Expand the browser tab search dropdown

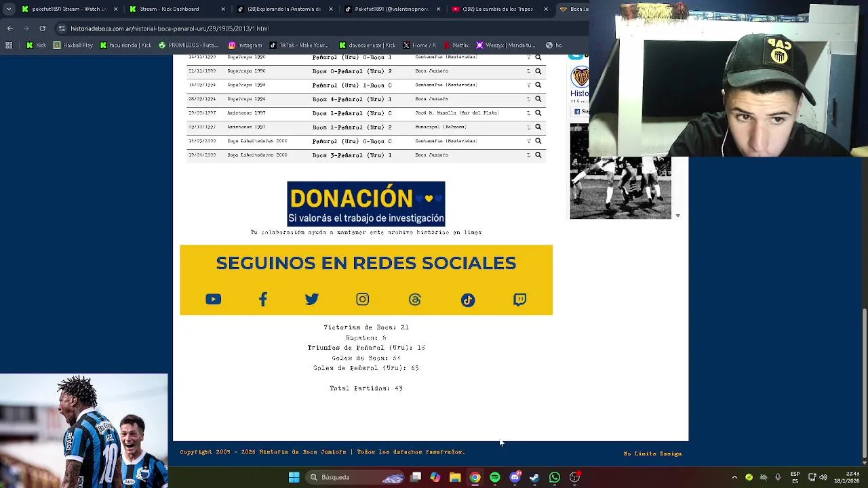(8, 9)
